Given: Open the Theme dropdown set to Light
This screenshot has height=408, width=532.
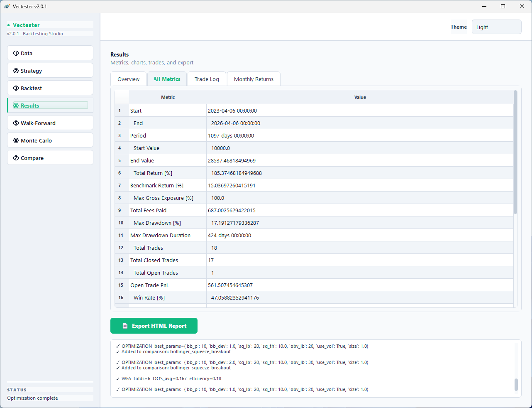Looking at the screenshot, I should [x=496, y=27].
